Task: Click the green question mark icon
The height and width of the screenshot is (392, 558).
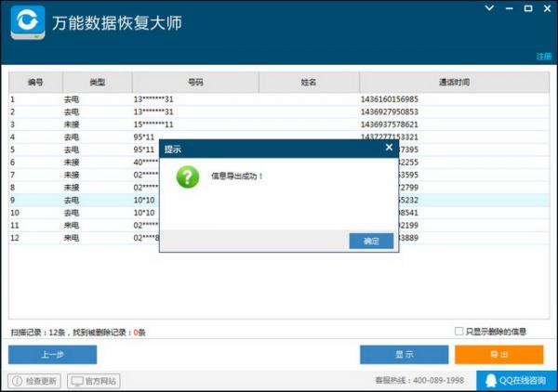Action: coord(188,176)
